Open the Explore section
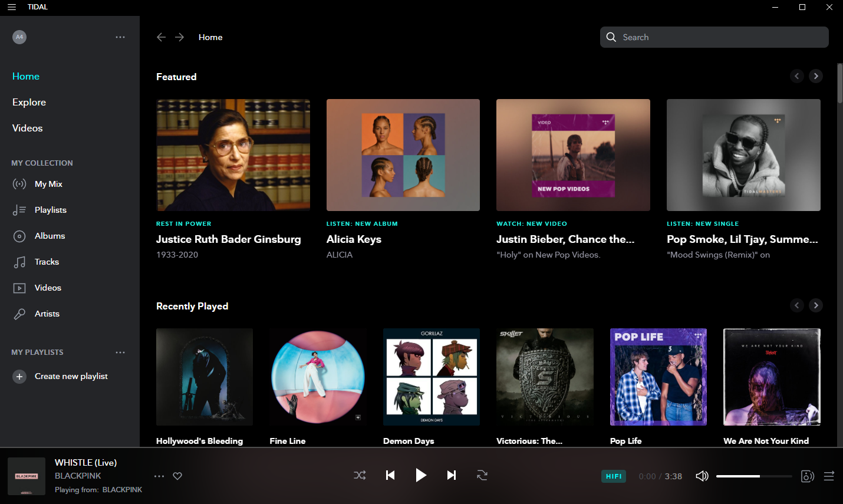Image resolution: width=843 pixels, height=504 pixels. pyautogui.click(x=29, y=103)
